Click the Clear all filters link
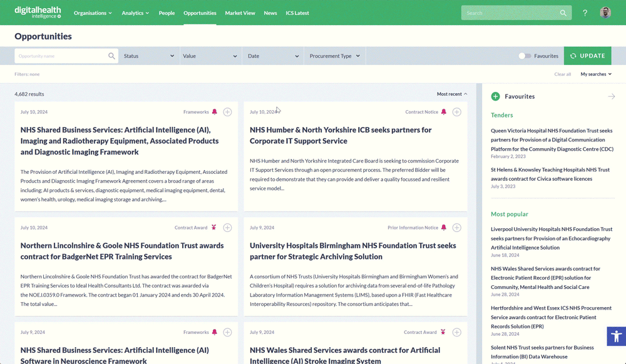 (562, 74)
